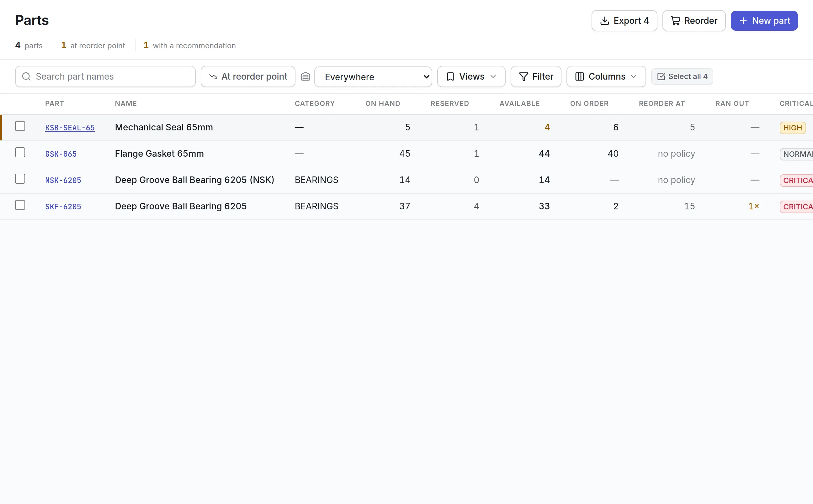Click the columns layout icon

579,77
